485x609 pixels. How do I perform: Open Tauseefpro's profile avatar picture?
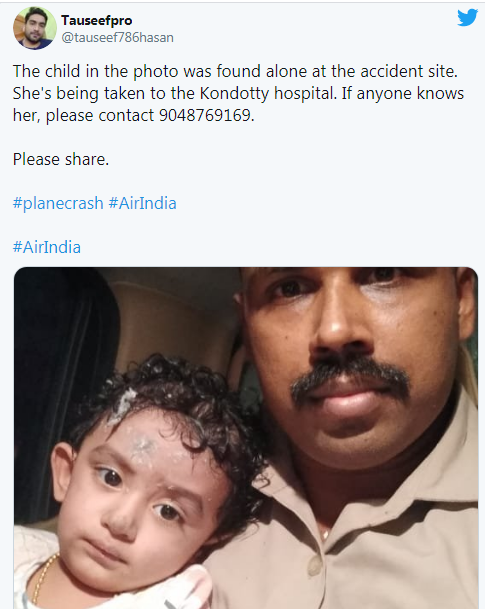click(35, 28)
